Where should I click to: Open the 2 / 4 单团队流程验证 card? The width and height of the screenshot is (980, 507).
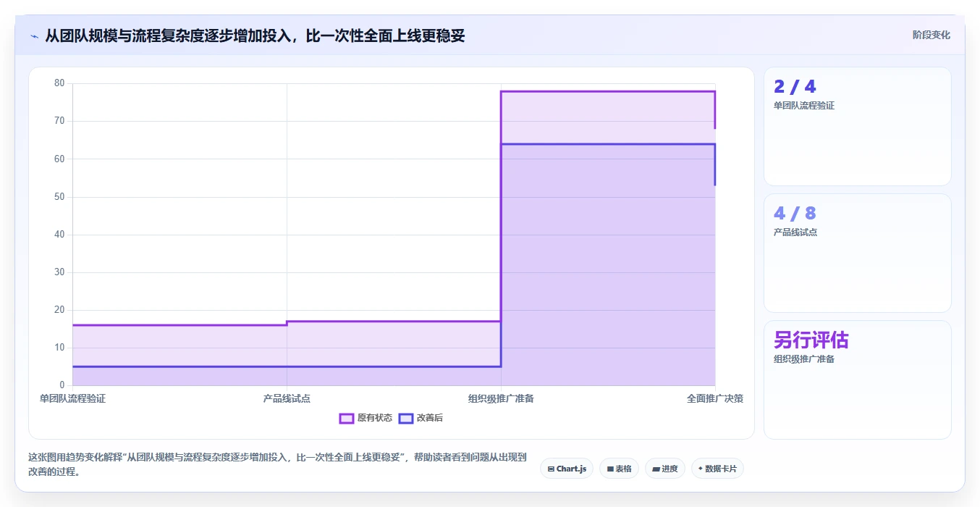pos(857,127)
